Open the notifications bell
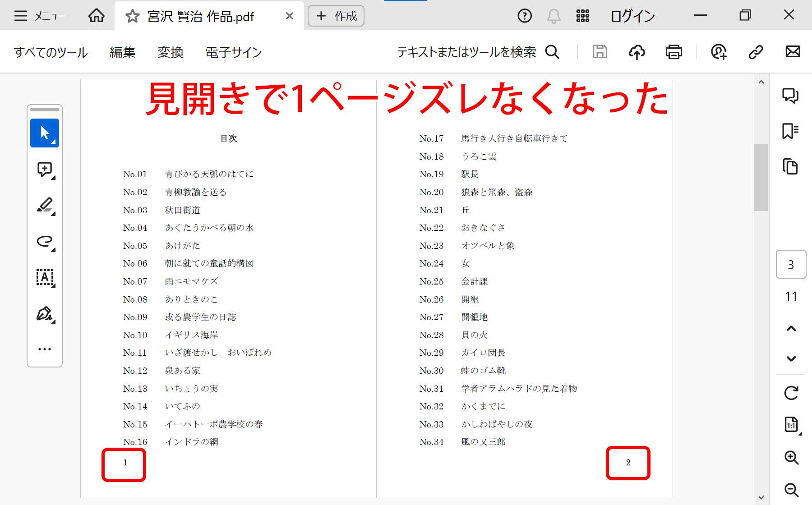Image resolution: width=812 pixels, height=505 pixels. [554, 16]
